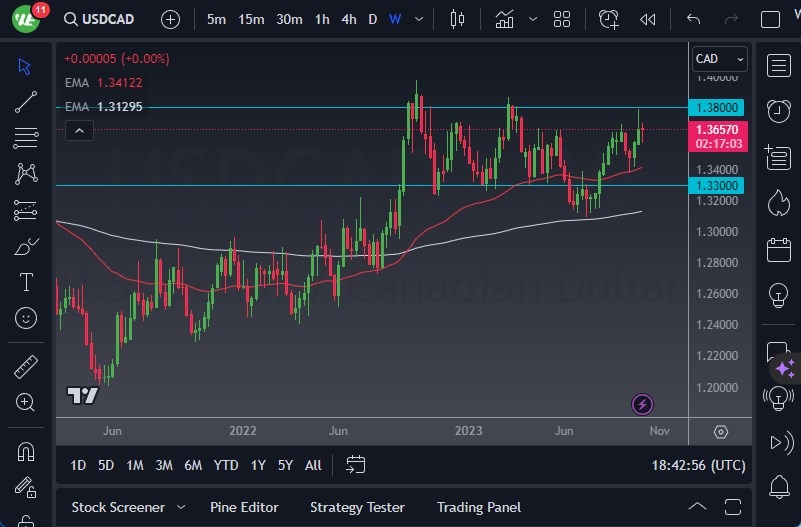Open the Fibonacci retracement tools

point(26,138)
